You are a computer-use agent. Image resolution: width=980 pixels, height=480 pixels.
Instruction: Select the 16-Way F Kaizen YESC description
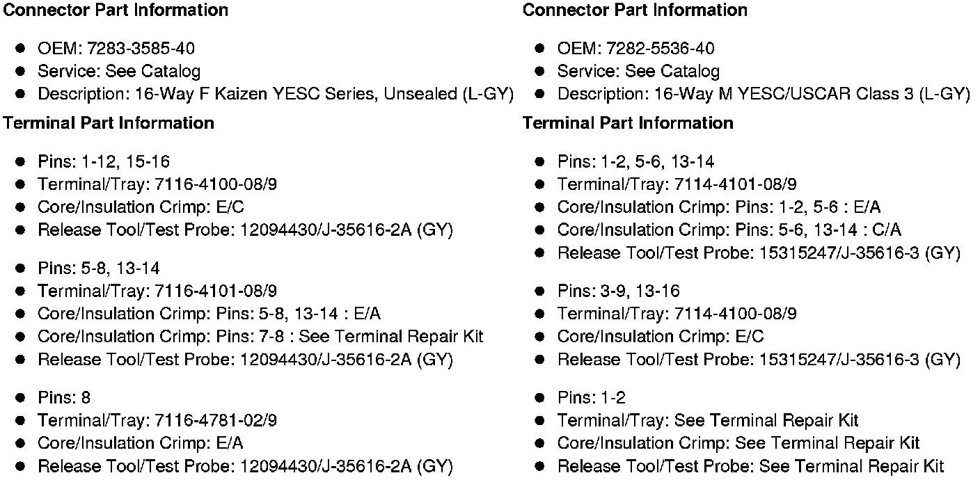(x=275, y=95)
